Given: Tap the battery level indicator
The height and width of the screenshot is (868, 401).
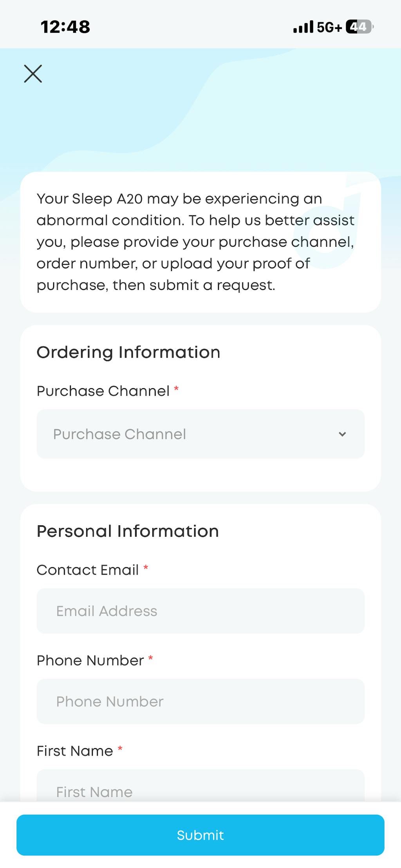Looking at the screenshot, I should (359, 27).
